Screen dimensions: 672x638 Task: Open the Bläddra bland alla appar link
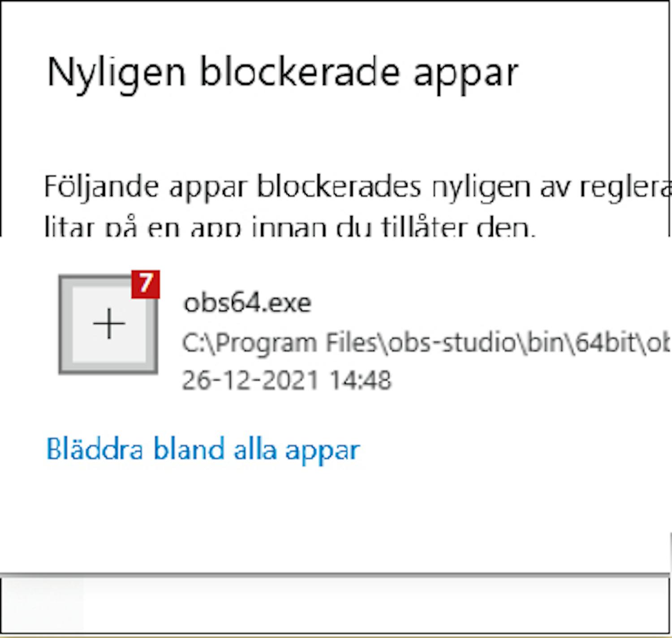(x=203, y=449)
